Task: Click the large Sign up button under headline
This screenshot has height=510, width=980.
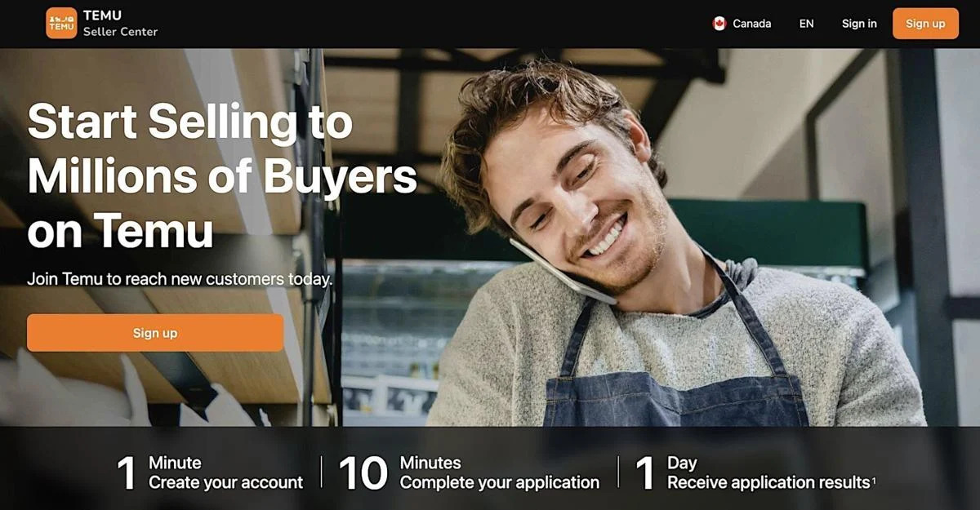Action: click(x=155, y=333)
